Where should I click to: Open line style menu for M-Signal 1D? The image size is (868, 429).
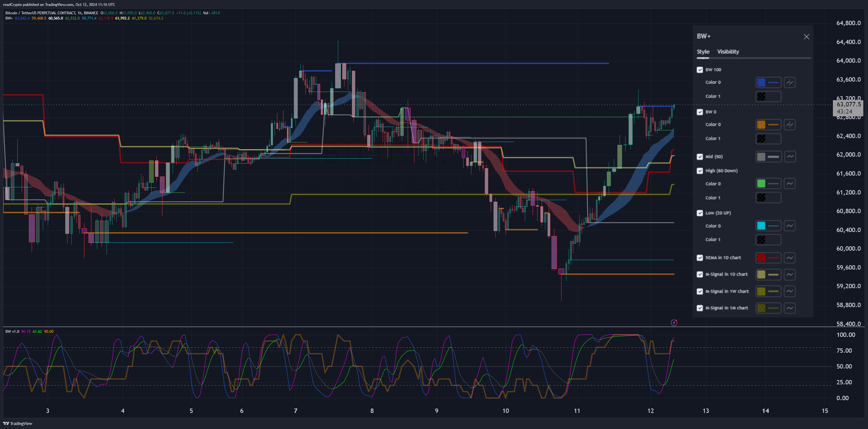(790, 275)
